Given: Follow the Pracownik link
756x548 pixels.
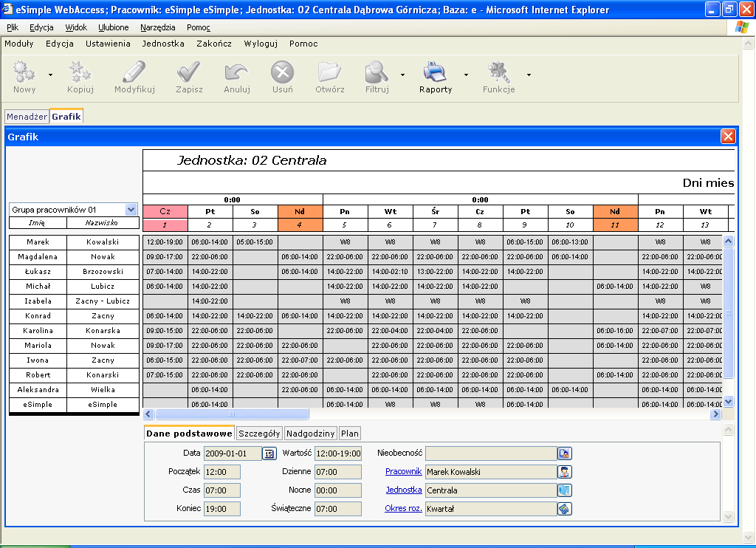Looking at the screenshot, I should [404, 471].
